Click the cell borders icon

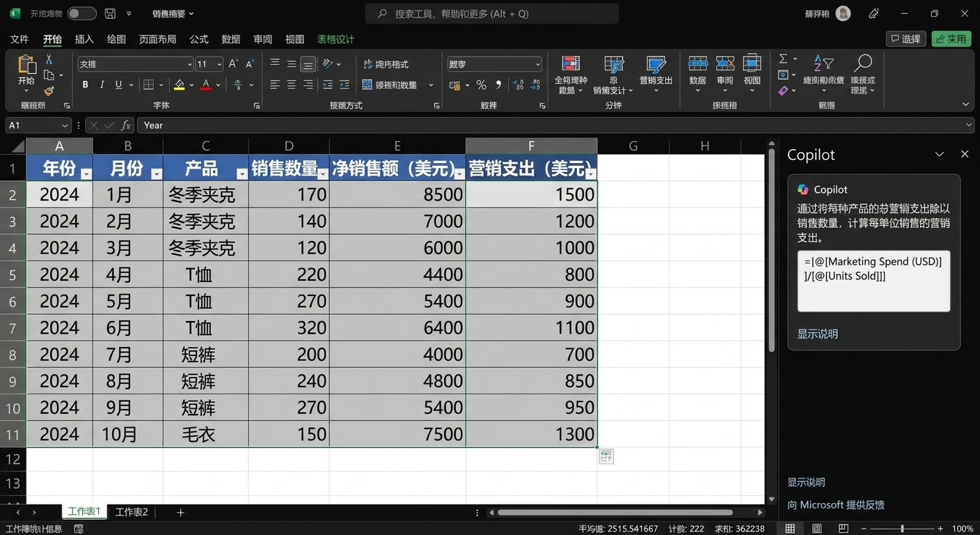coord(148,85)
